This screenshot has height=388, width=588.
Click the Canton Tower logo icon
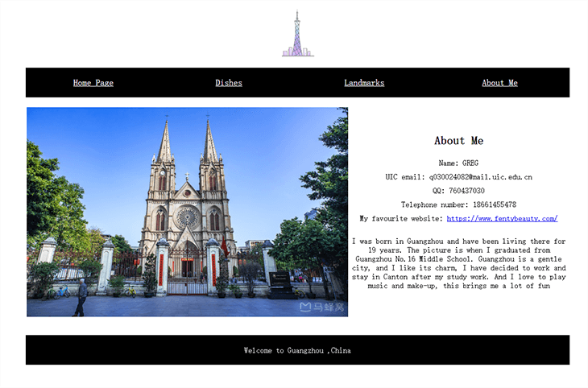coord(297,35)
